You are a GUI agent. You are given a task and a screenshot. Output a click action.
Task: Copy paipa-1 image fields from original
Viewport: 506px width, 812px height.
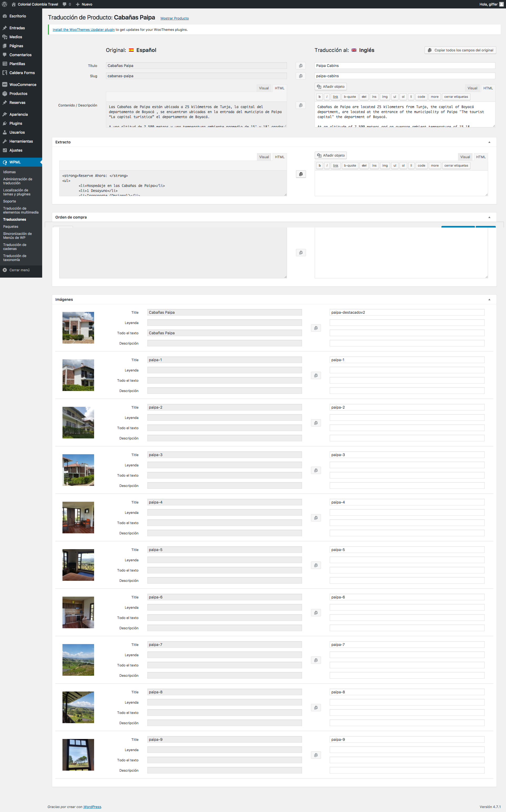point(316,375)
